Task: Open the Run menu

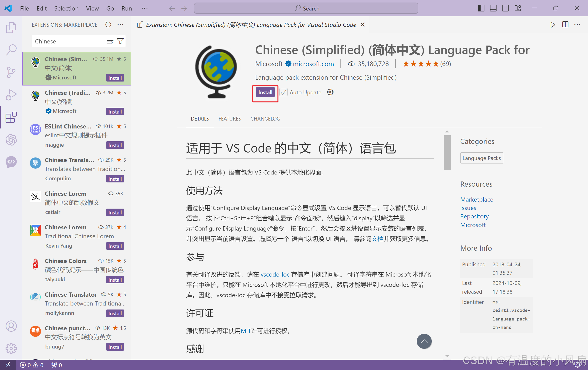Action: tap(126, 8)
